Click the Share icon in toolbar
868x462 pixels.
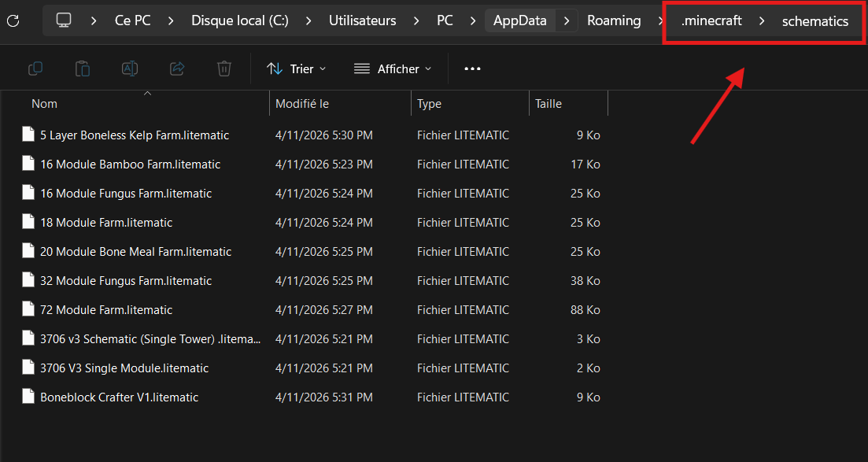(177, 69)
